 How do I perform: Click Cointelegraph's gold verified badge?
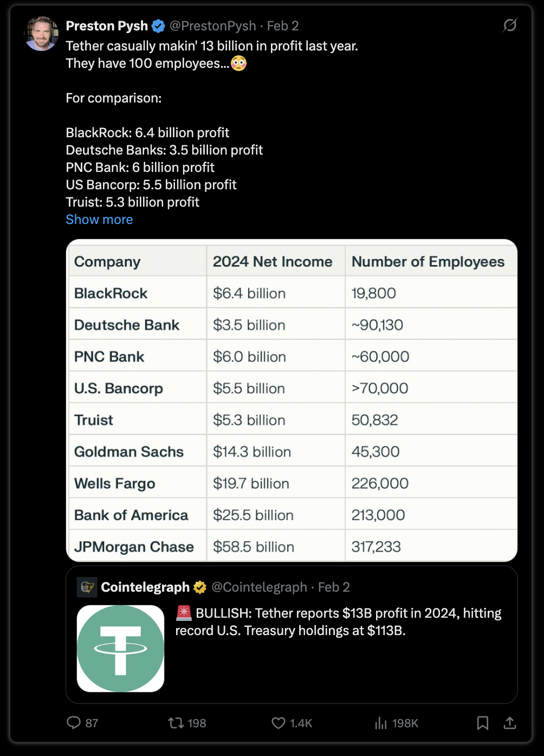[200, 587]
